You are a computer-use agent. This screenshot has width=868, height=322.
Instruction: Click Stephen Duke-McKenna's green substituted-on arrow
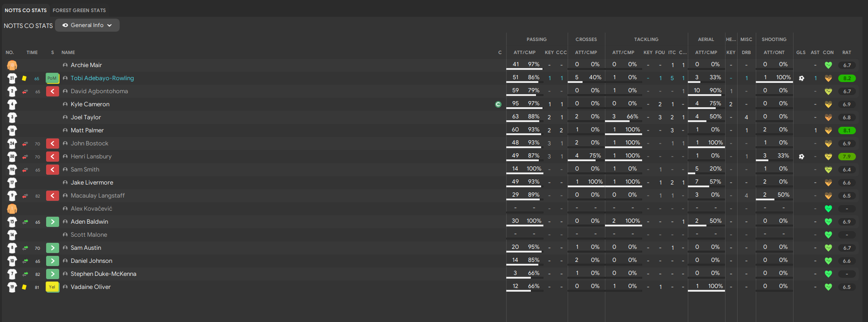52,274
